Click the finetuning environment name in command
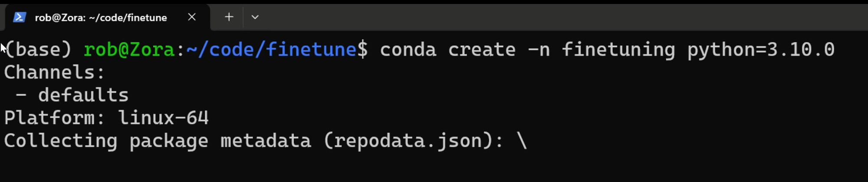 (618, 50)
